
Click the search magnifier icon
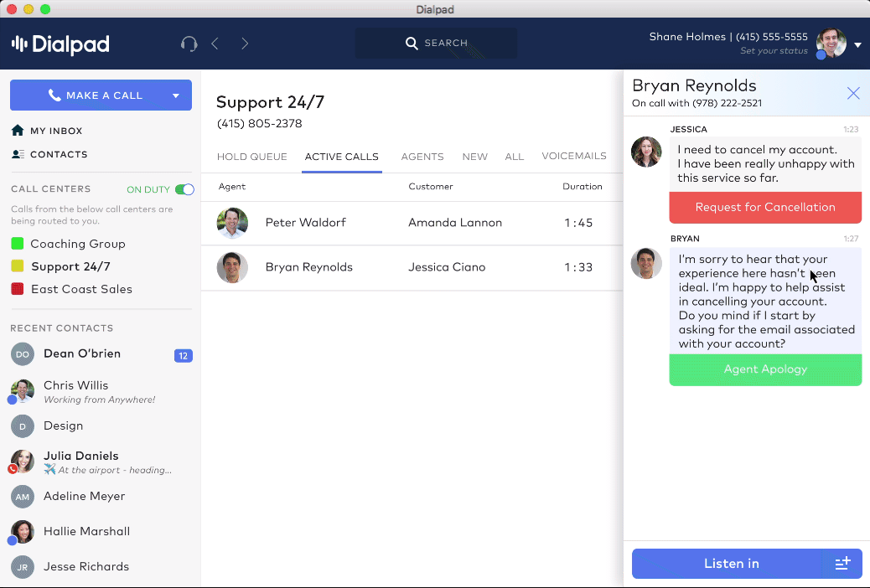(412, 44)
